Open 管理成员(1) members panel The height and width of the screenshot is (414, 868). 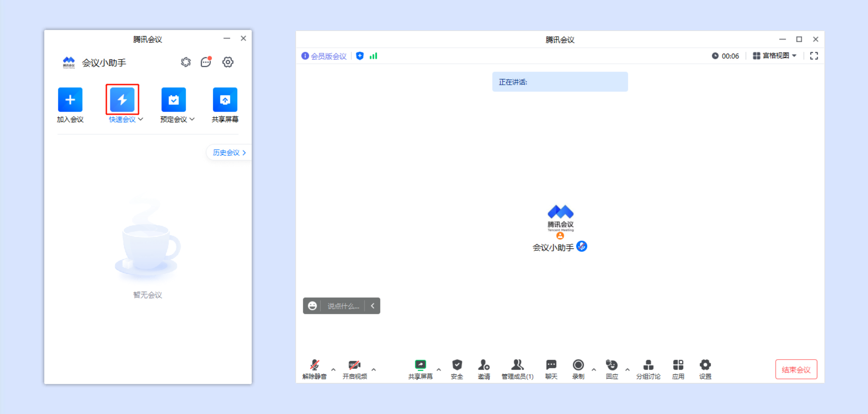coord(517,369)
